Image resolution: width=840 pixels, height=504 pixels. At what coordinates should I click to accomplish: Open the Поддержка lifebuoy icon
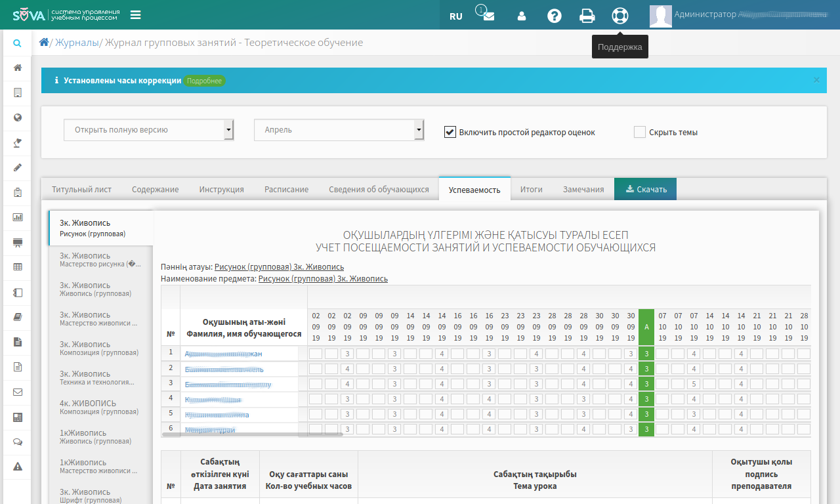(620, 16)
